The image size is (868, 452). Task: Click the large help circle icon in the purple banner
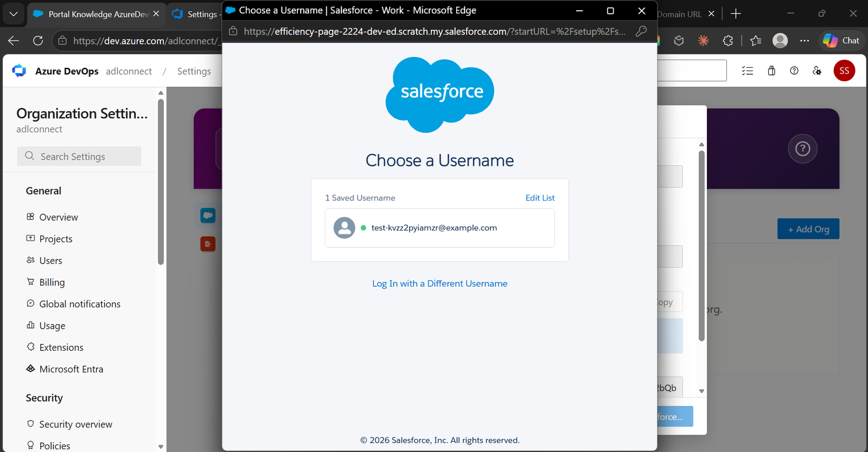[802, 148]
